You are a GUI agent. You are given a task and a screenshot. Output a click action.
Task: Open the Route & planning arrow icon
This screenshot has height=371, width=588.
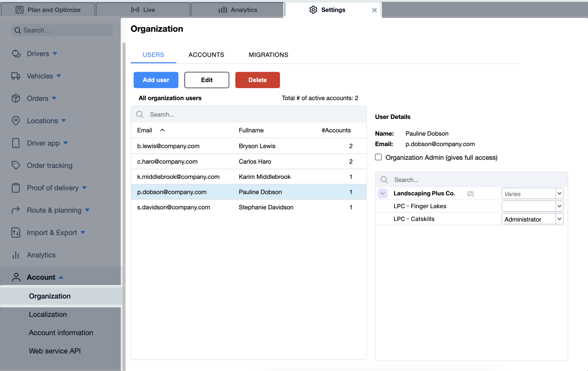pos(16,210)
